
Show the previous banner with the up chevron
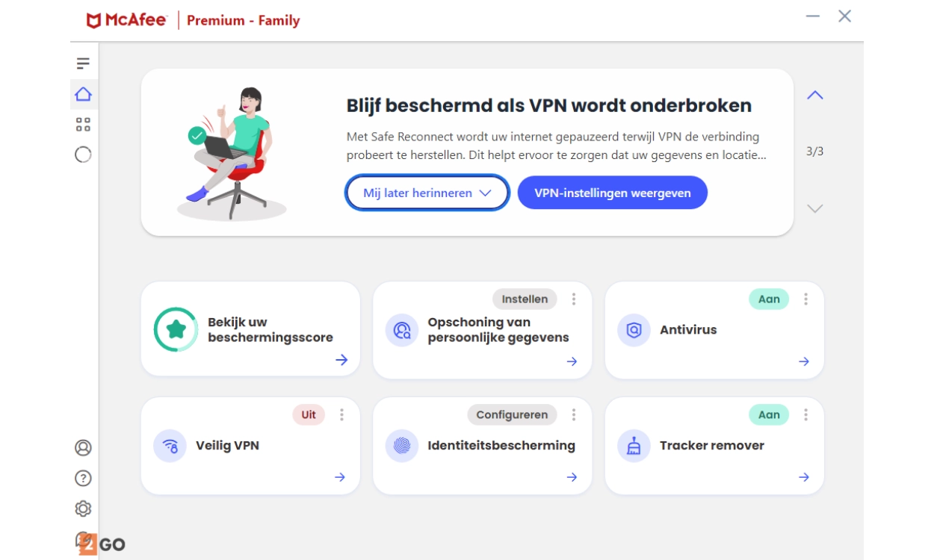tap(814, 96)
